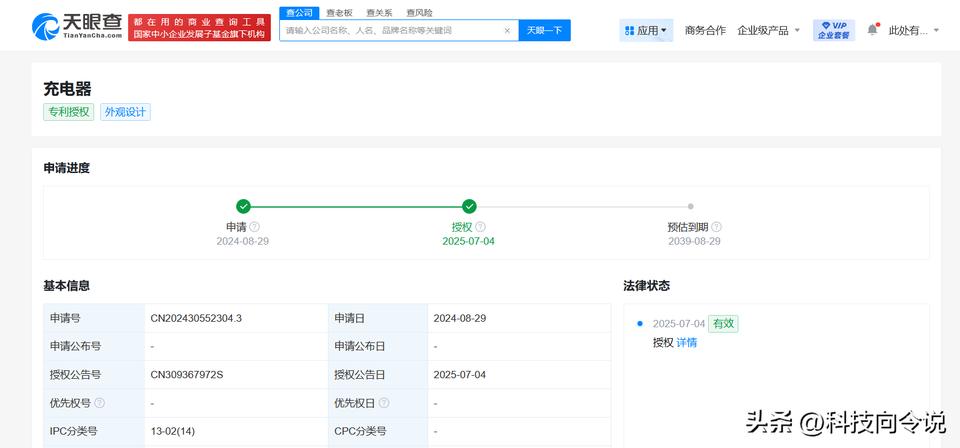Click the red 国家中小企业发展子基金 banner
960x448 pixels.
pyautogui.click(x=199, y=28)
